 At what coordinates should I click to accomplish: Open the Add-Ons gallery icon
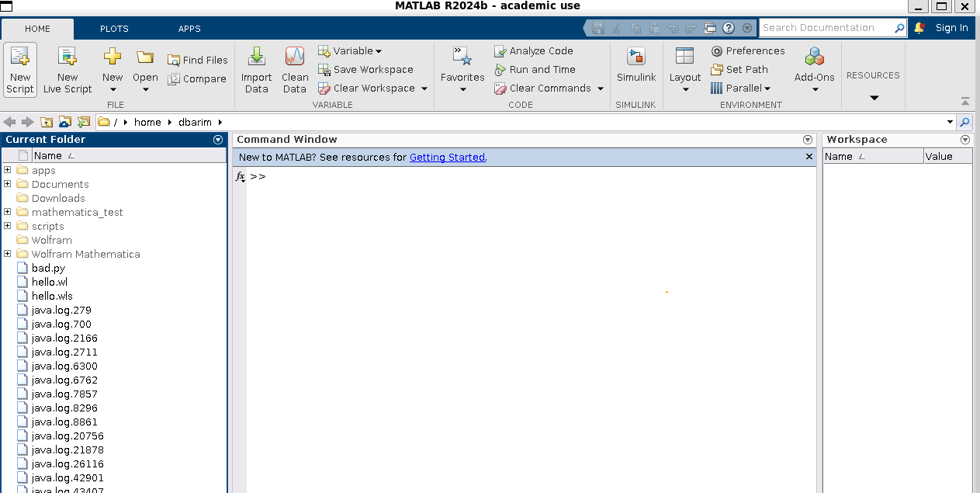(814, 57)
